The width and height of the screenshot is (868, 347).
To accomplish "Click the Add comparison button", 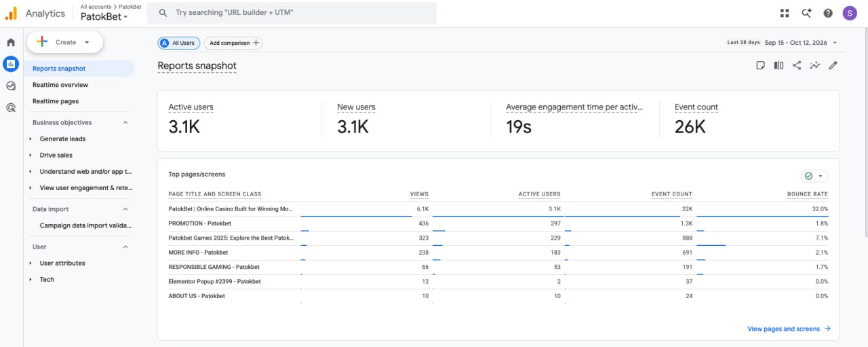I will point(233,43).
